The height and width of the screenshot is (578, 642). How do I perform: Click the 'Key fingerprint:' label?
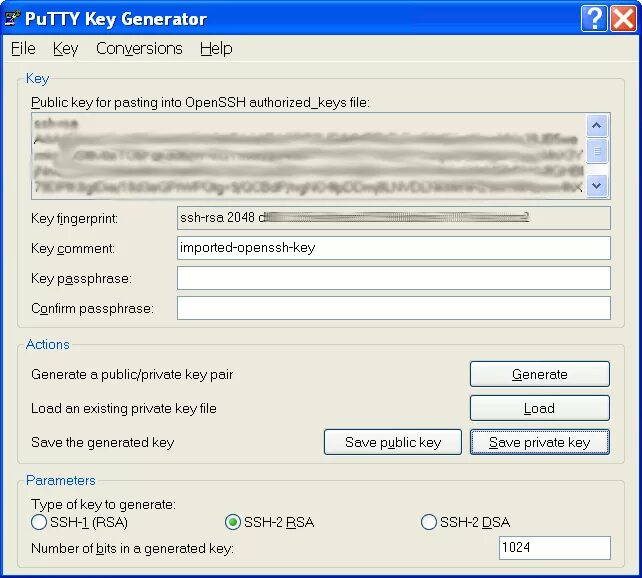point(75,218)
